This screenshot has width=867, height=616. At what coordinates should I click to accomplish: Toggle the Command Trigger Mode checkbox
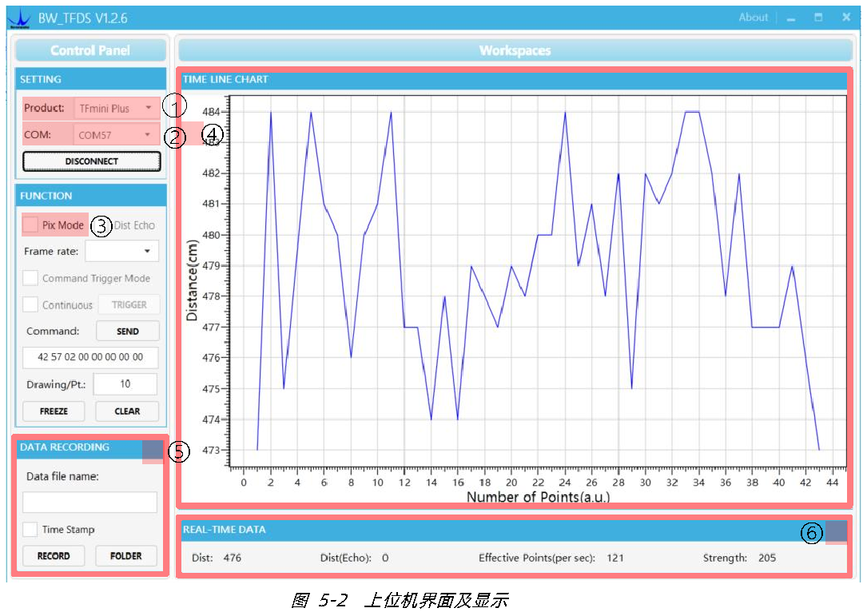pos(30,278)
